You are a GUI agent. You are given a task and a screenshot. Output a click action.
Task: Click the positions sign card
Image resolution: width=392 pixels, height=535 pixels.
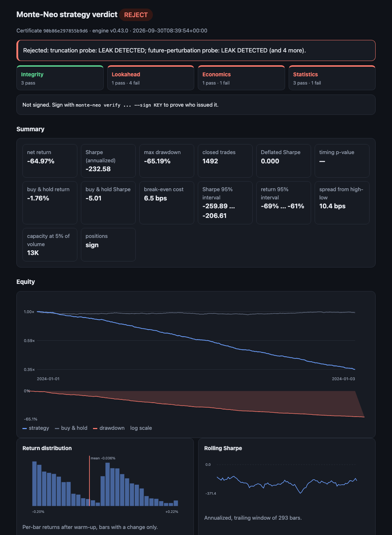pyautogui.click(x=108, y=245)
